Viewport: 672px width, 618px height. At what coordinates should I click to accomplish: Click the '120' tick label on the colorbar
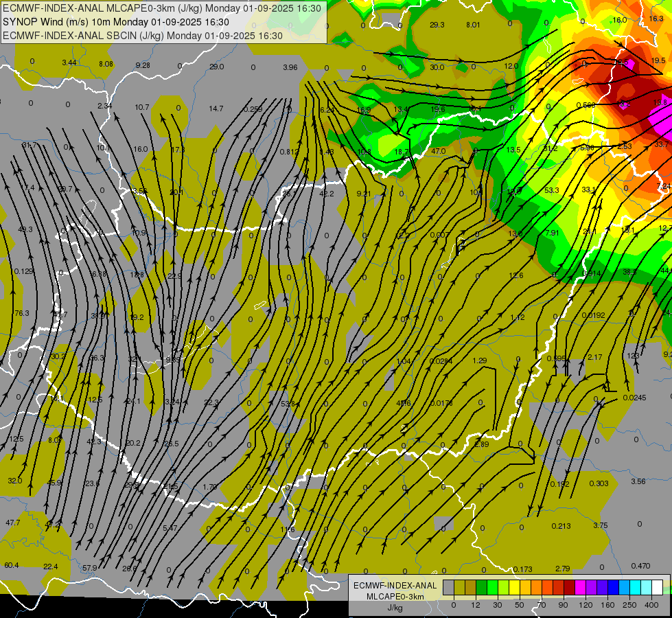[x=586, y=605]
